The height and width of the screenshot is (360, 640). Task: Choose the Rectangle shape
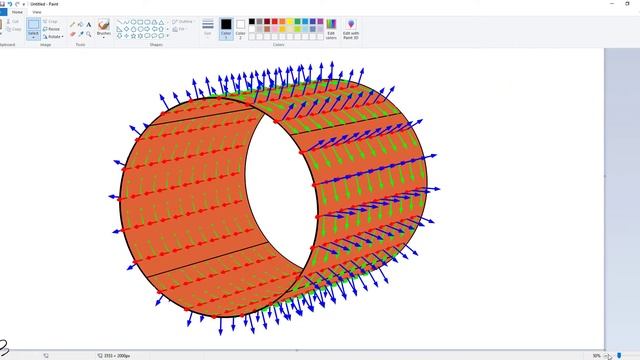140,22
